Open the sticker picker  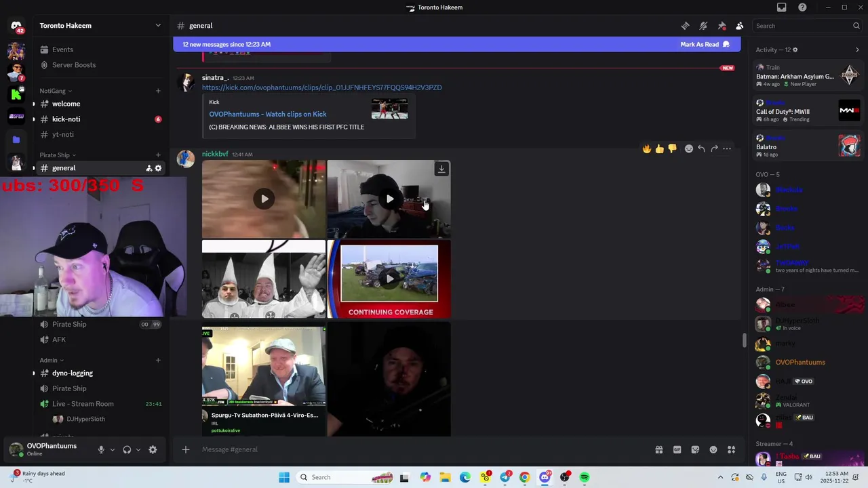695,449
